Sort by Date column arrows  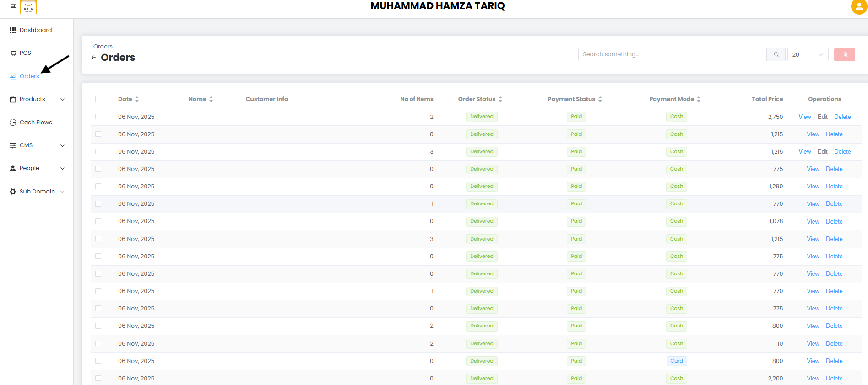[x=137, y=99]
